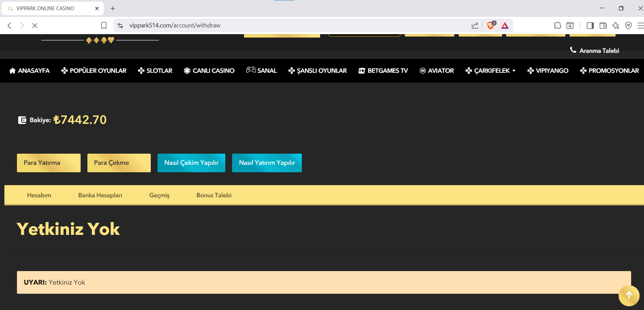This screenshot has width=644, height=310.
Task: Open the browser hamburger menu
Action: pos(640,25)
